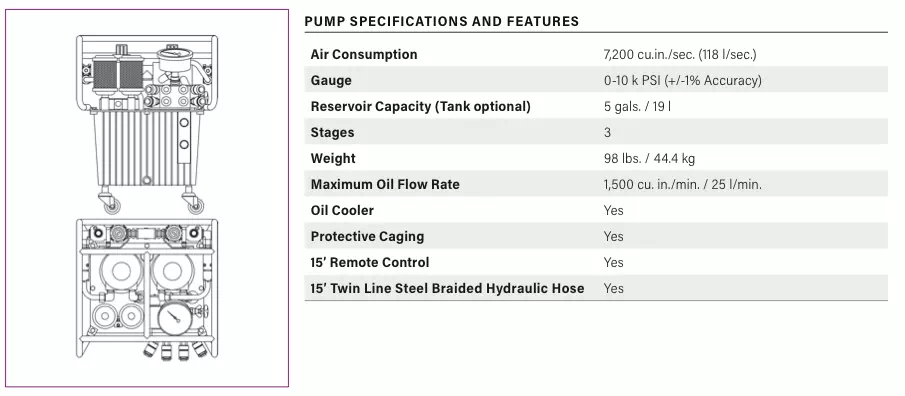Click the Oil Cooler Yes value
The image size is (905, 396).
(x=614, y=211)
